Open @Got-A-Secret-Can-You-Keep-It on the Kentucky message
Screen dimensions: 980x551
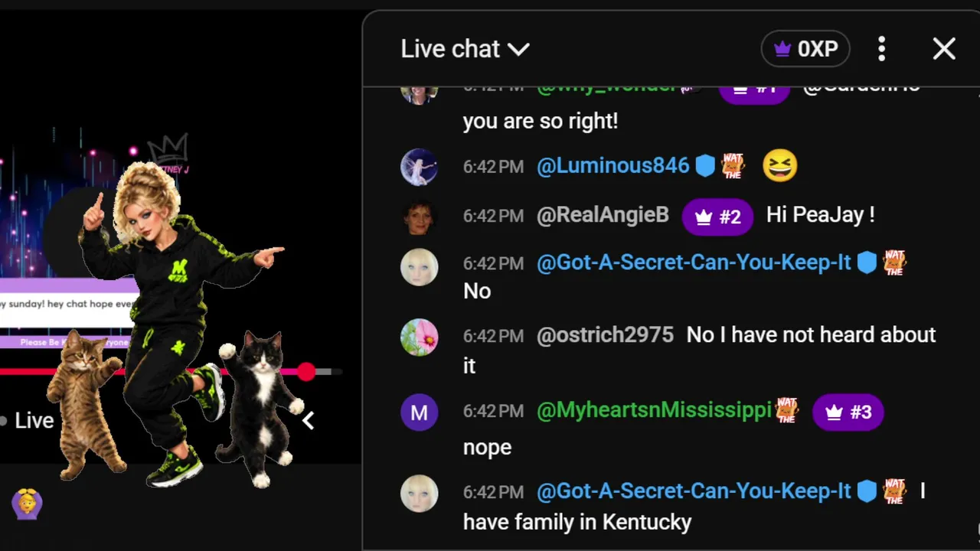pyautogui.click(x=694, y=491)
